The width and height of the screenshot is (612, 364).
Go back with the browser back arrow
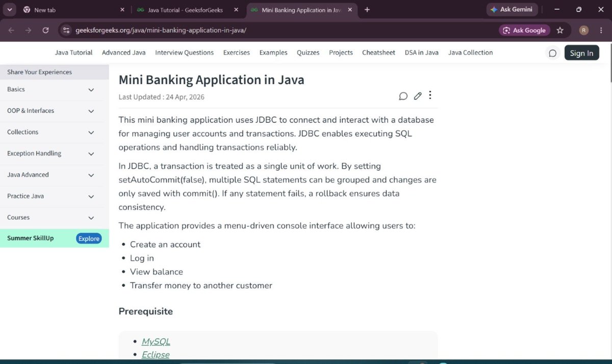point(11,30)
